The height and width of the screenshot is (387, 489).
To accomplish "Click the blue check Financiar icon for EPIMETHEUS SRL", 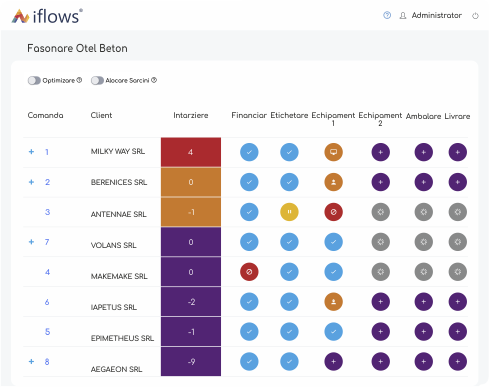I will [249, 332].
